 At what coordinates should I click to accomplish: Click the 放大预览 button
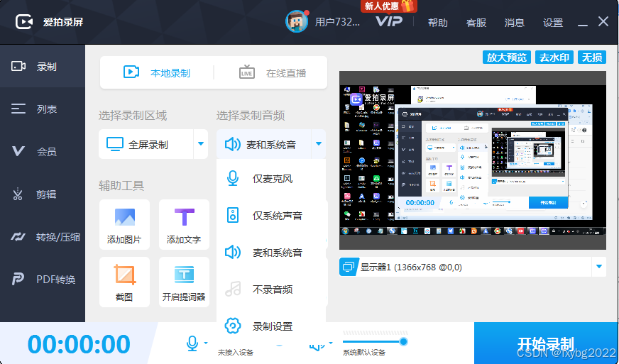507,57
